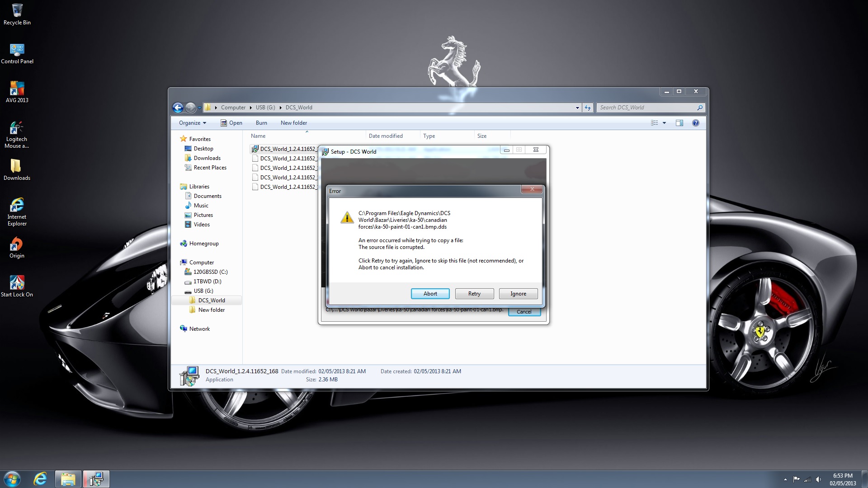Screen dimensions: 868x488
Task: Click the magnifier icon in the search box
Action: 700,108
